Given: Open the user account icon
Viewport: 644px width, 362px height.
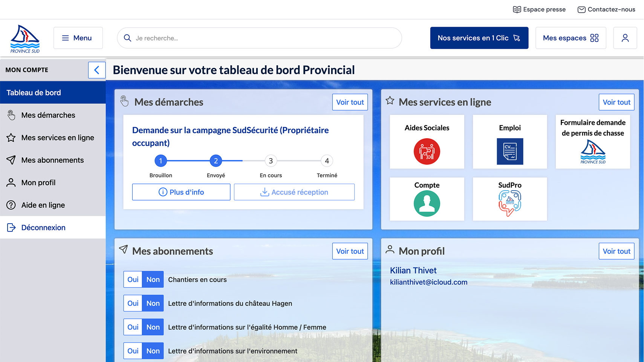Looking at the screenshot, I should pos(625,38).
